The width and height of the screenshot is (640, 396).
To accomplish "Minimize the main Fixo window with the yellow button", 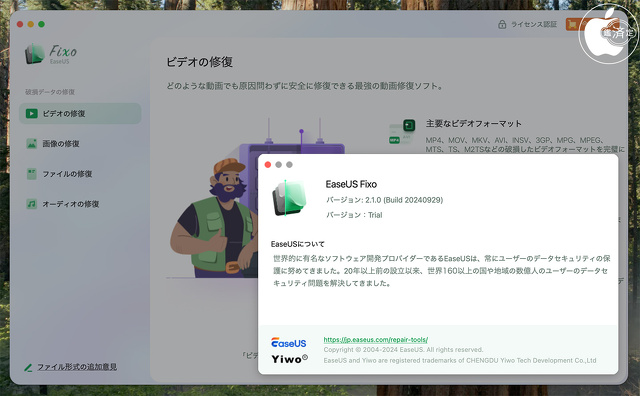I will [31, 24].
